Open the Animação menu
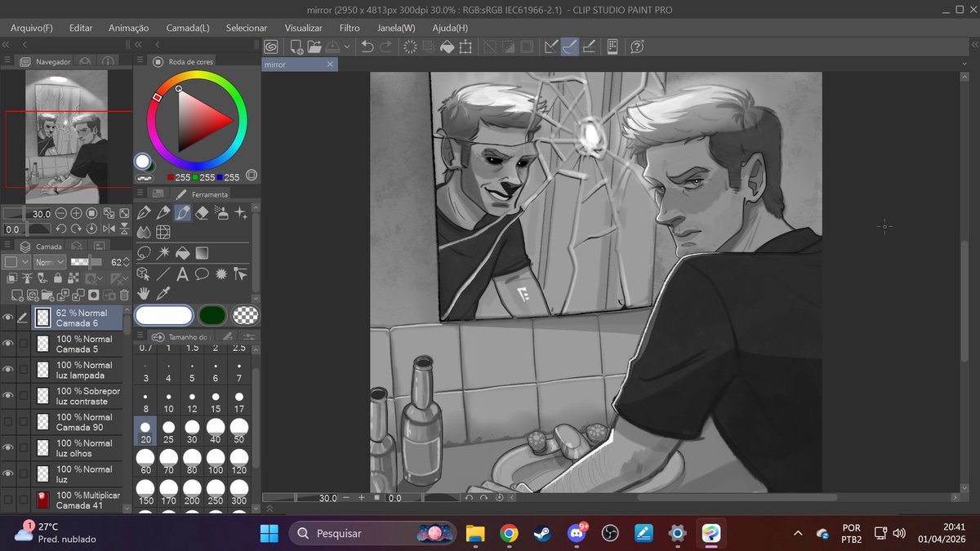The width and height of the screenshot is (980, 551). pos(129,28)
